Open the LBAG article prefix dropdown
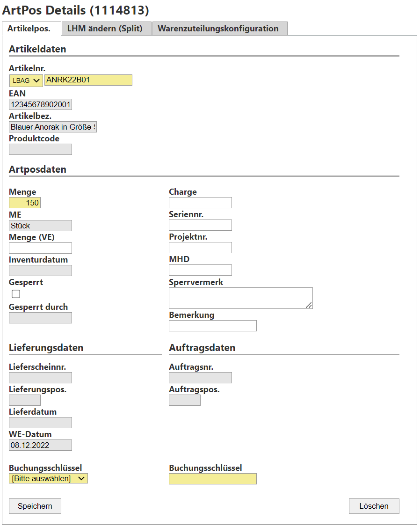The height and width of the screenshot is (527, 420). point(26,81)
